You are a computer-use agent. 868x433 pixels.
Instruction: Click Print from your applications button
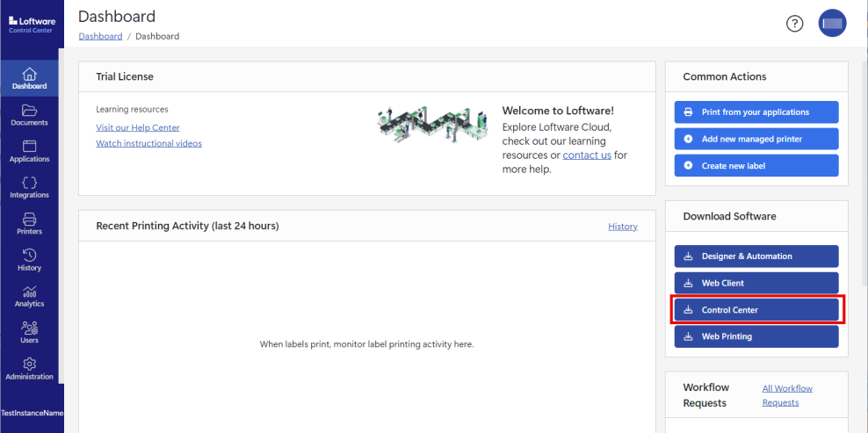pyautogui.click(x=756, y=112)
